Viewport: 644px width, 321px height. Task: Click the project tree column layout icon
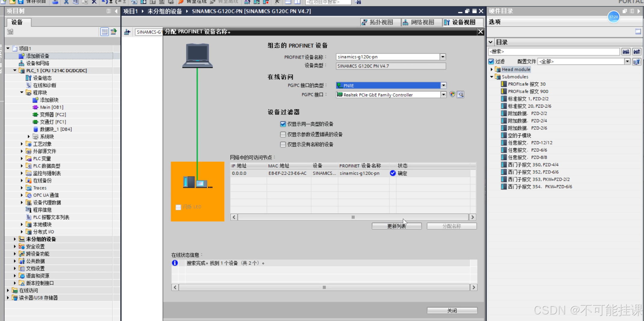tap(109, 11)
